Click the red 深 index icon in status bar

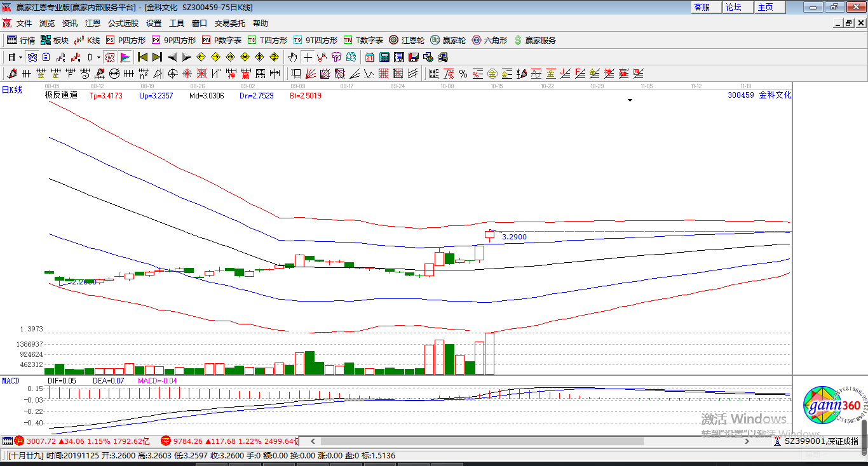(x=166, y=441)
